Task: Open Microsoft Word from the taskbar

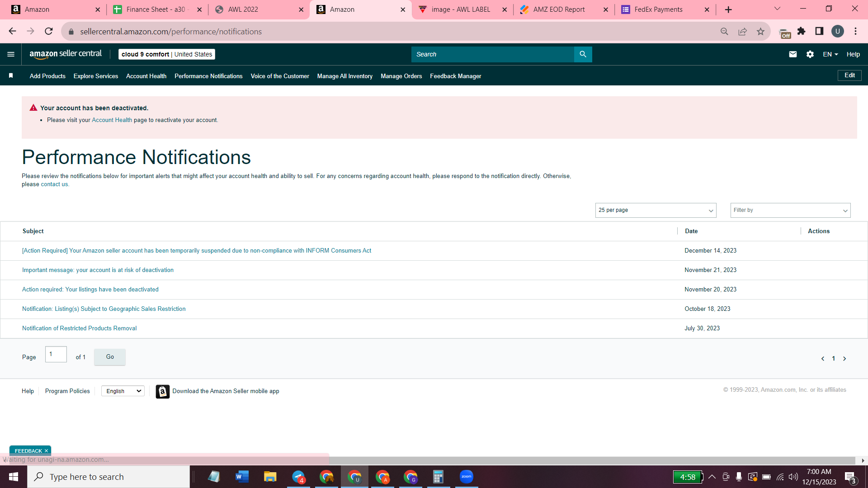Action: point(242,477)
